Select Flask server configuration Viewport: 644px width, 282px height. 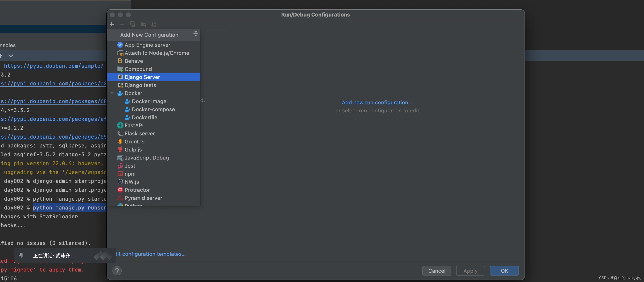(x=154, y=134)
